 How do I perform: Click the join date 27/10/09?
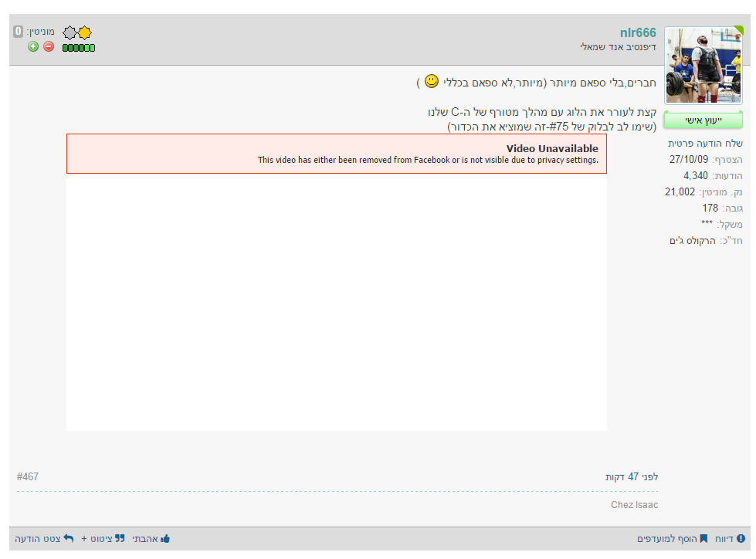click(x=689, y=159)
